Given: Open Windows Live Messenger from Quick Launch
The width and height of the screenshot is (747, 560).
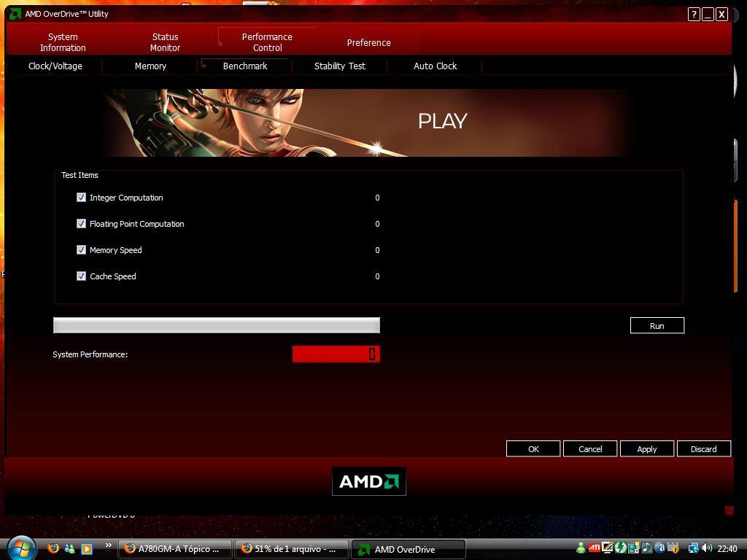Looking at the screenshot, I should coord(70,548).
